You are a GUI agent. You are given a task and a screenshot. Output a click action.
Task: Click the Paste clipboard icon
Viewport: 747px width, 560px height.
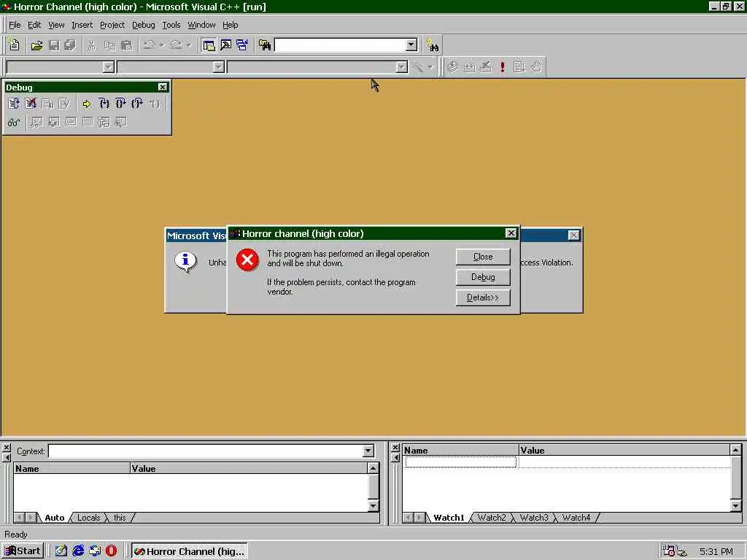(127, 45)
